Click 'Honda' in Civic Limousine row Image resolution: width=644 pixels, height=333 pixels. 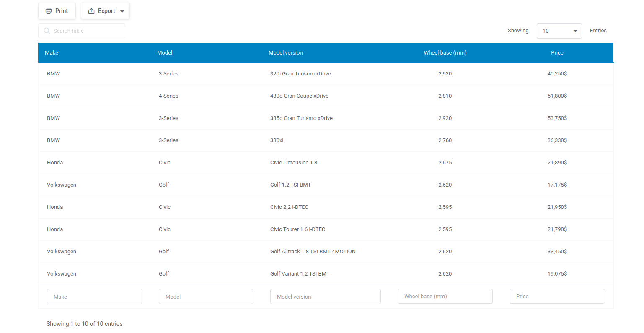click(x=55, y=163)
